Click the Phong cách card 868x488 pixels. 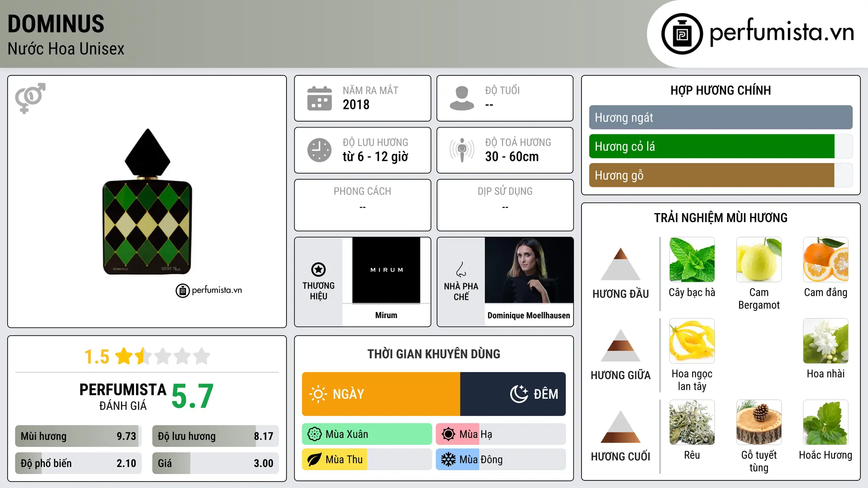pyautogui.click(x=363, y=205)
